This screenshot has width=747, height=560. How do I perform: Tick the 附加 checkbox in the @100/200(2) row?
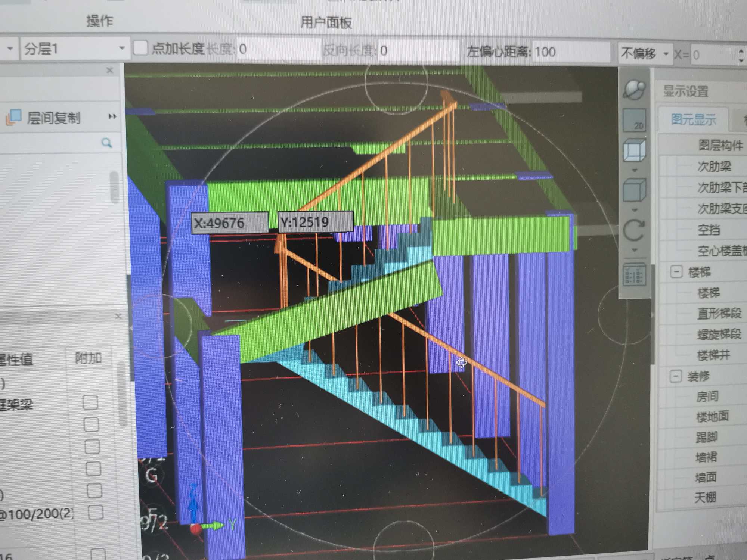[x=96, y=513]
